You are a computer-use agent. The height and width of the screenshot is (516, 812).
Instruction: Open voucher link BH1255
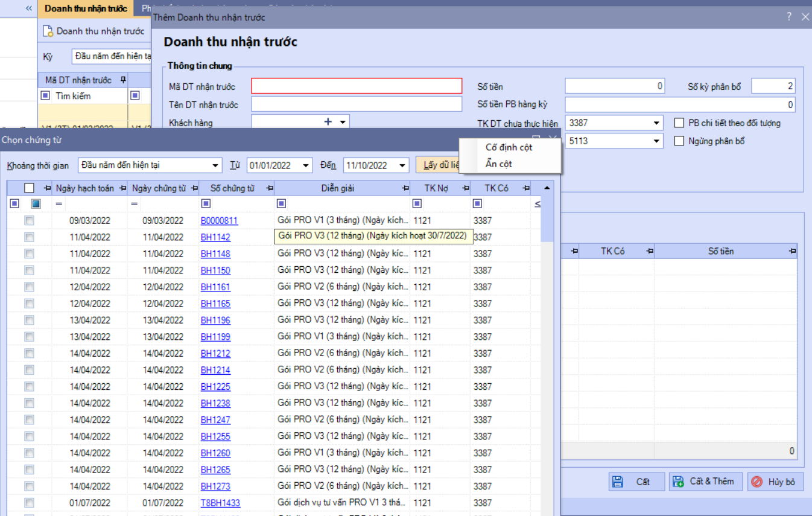(215, 436)
